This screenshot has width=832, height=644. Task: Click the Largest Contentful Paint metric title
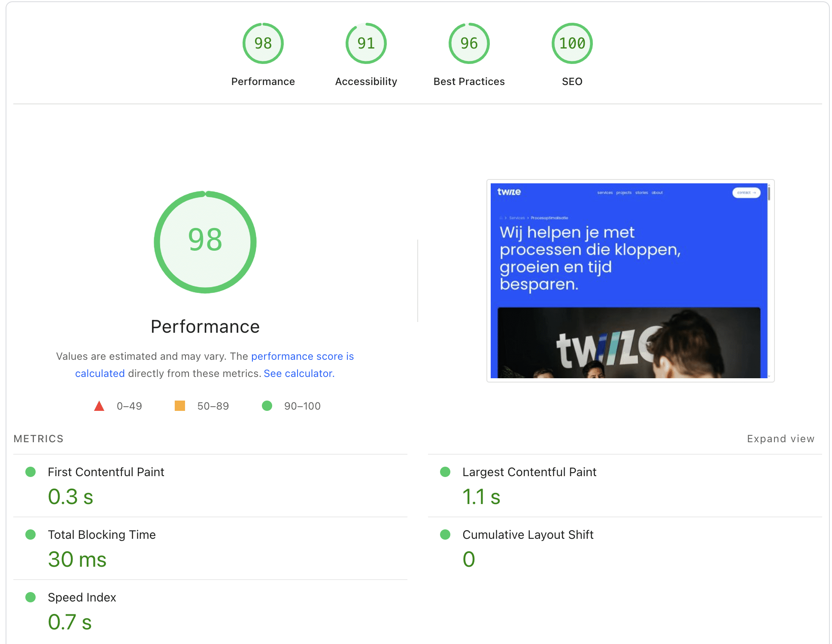(x=529, y=472)
